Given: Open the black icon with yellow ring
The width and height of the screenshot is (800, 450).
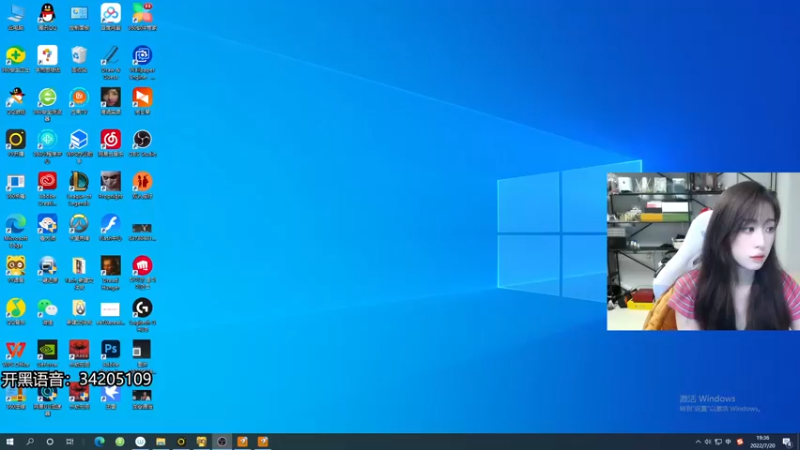Looking at the screenshot, I should [16, 143].
